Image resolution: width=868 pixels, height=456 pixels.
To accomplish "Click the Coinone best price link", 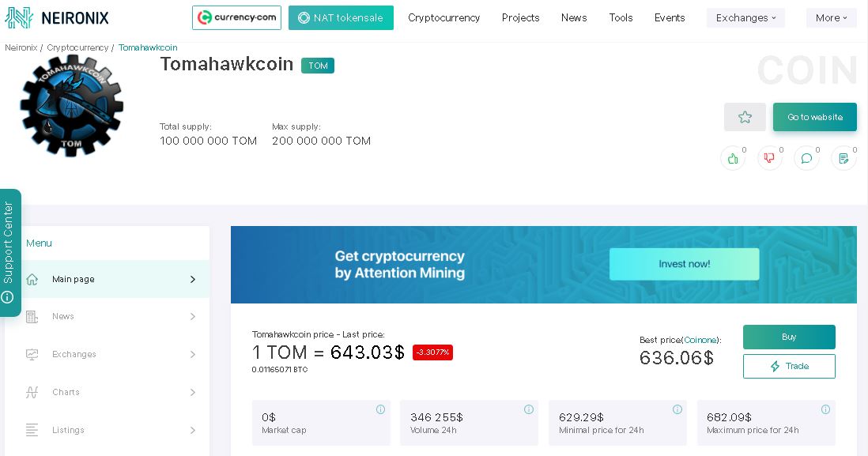I will pos(700,340).
